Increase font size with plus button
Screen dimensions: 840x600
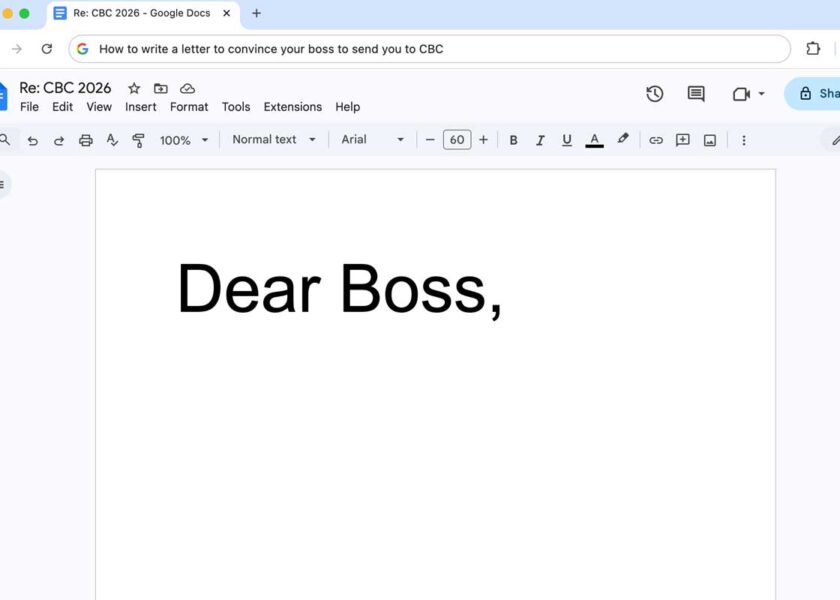(x=483, y=140)
